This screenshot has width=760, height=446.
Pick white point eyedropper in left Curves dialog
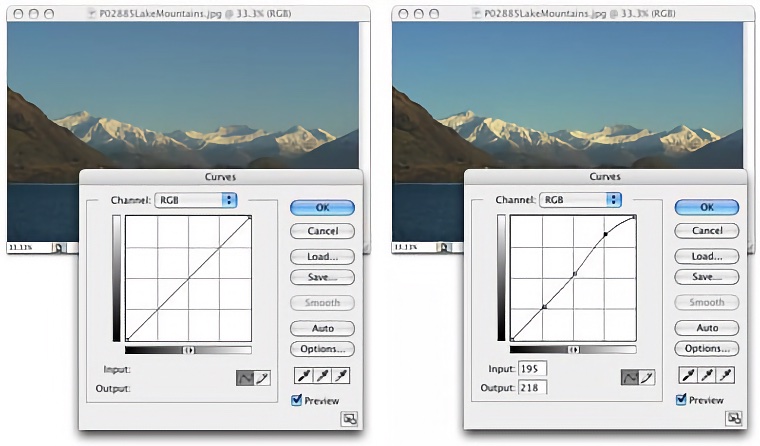click(343, 376)
